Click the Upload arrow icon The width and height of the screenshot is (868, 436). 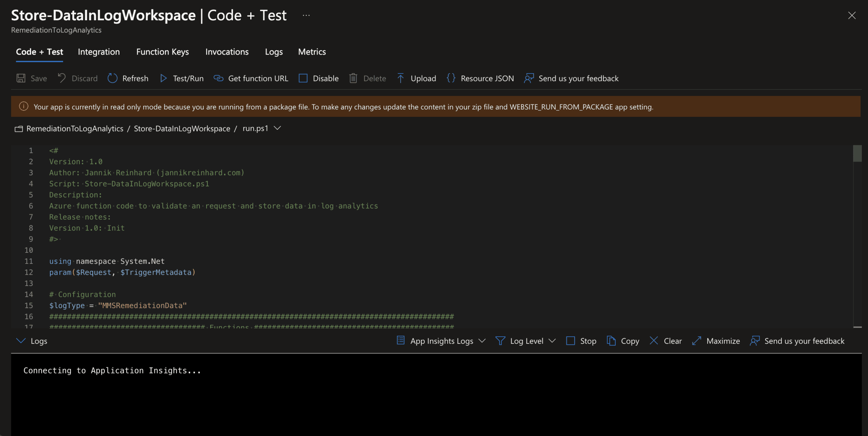400,78
